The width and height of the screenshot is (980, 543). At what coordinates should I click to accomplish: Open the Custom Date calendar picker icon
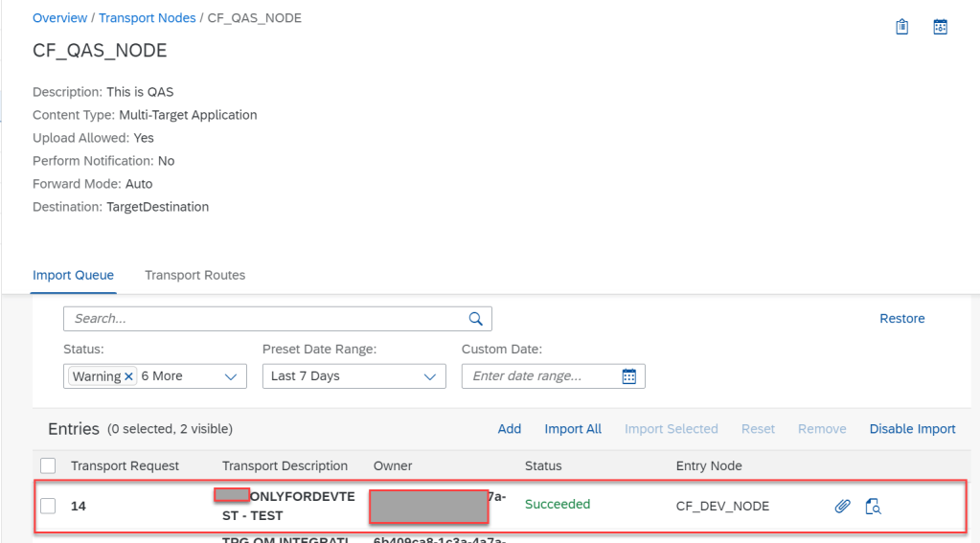click(629, 376)
